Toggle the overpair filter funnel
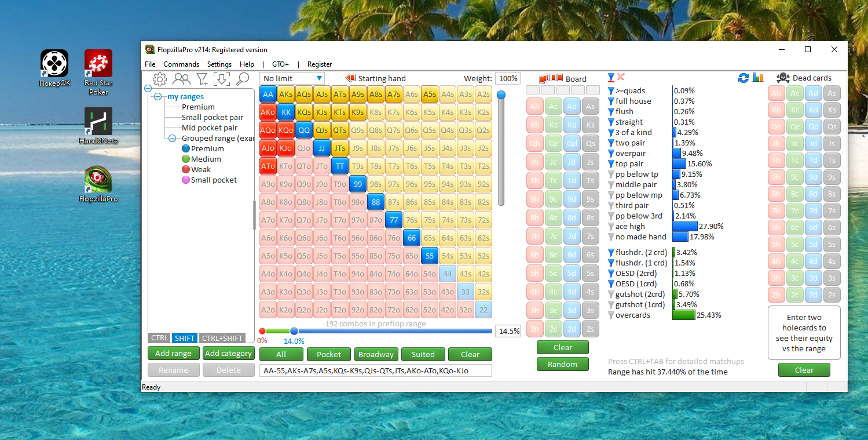 (611, 154)
